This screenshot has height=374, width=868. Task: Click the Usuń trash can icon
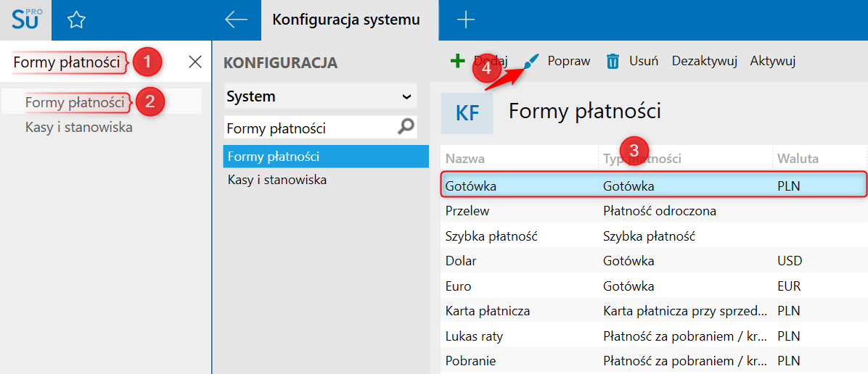(613, 61)
